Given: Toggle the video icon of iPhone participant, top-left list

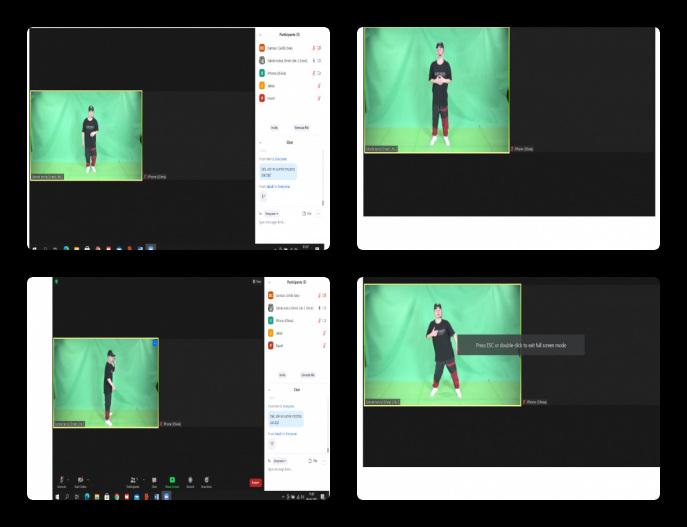Looking at the screenshot, I should tap(319, 73).
